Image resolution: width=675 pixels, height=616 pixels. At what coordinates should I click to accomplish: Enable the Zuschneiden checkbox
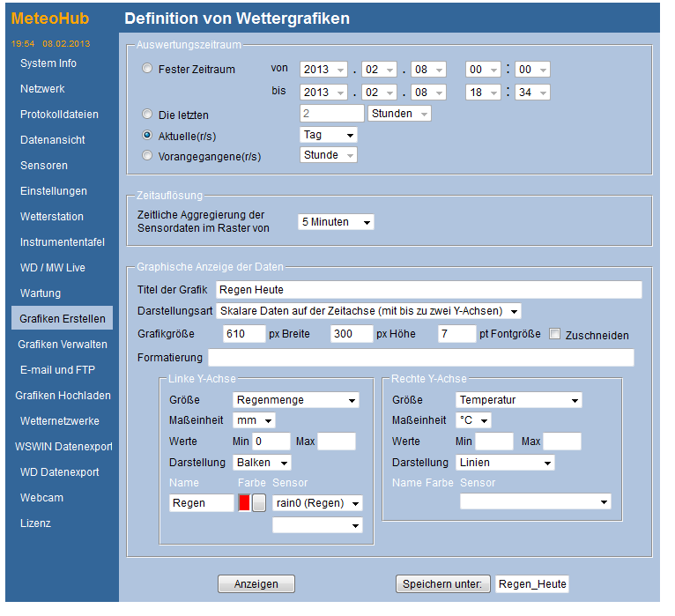tap(555, 334)
